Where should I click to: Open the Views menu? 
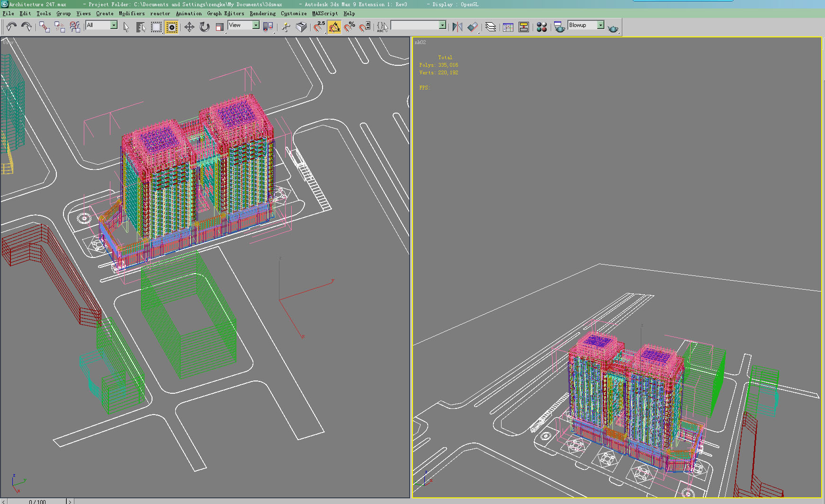click(83, 14)
